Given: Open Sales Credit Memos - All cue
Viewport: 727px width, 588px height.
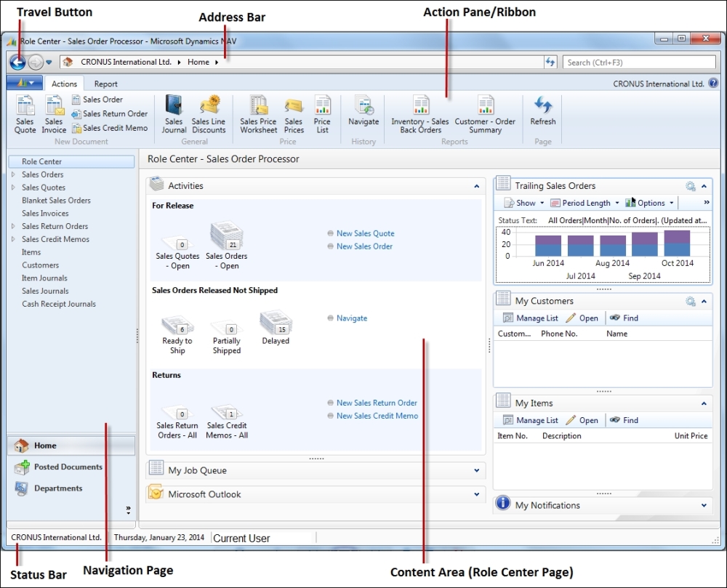Looking at the screenshot, I should click(227, 422).
